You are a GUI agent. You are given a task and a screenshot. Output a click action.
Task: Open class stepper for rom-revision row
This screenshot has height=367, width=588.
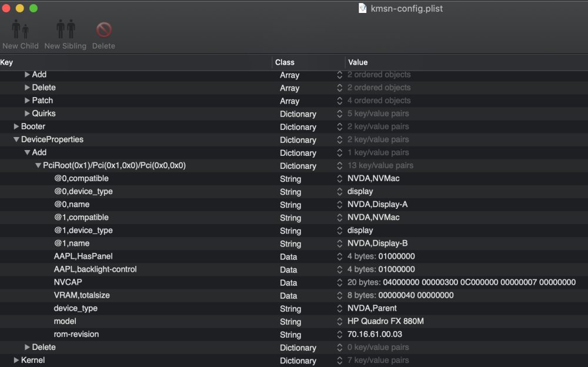pyautogui.click(x=339, y=334)
